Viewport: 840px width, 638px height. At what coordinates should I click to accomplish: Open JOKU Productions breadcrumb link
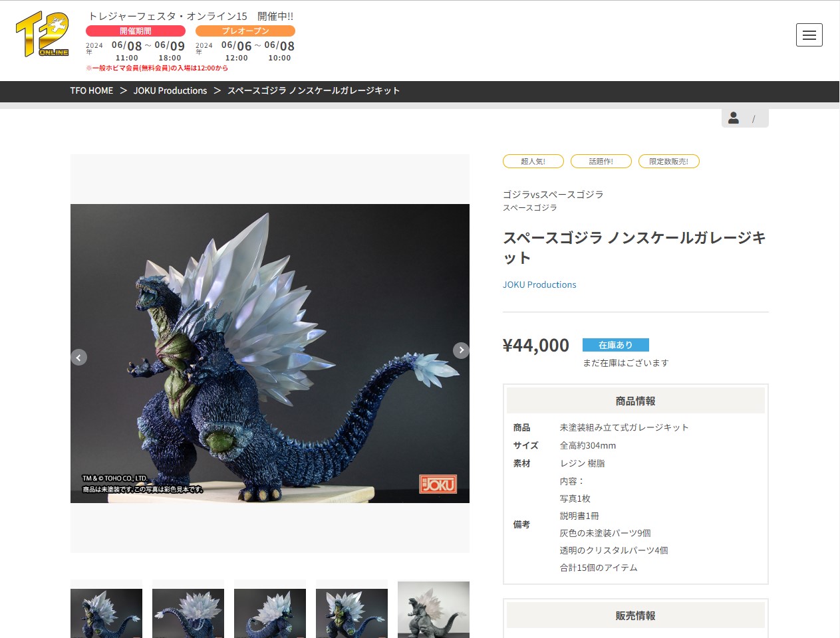pyautogui.click(x=170, y=90)
